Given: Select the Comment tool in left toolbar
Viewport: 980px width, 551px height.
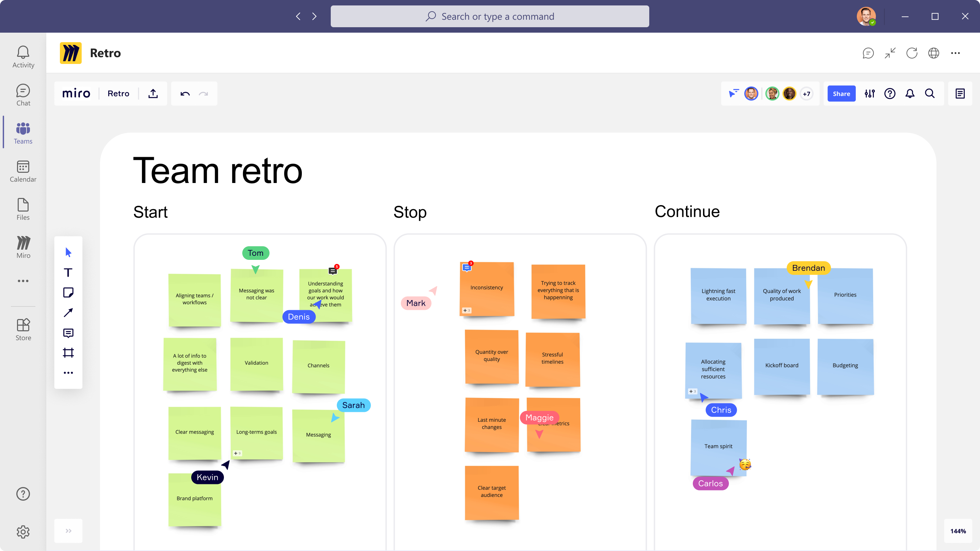Looking at the screenshot, I should point(68,333).
